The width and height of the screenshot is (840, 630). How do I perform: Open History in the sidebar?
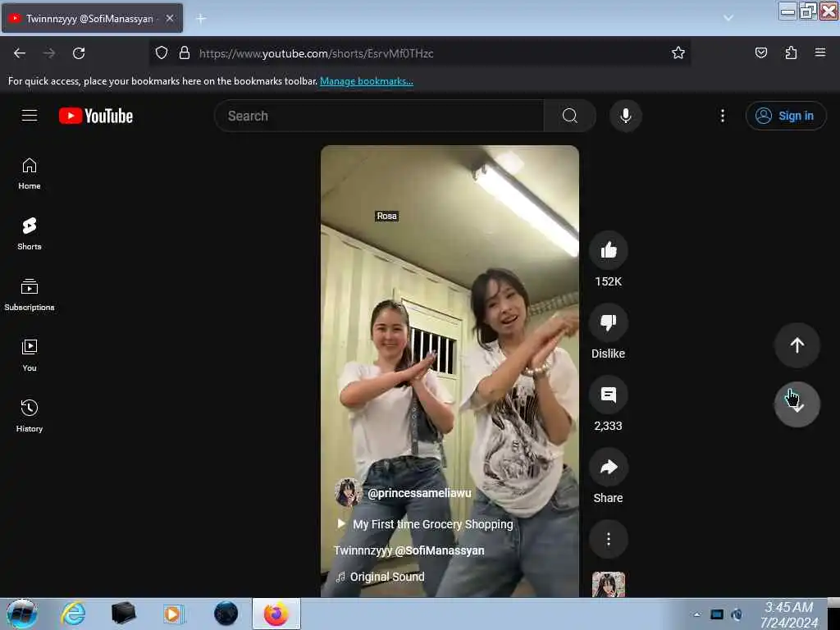pos(30,416)
